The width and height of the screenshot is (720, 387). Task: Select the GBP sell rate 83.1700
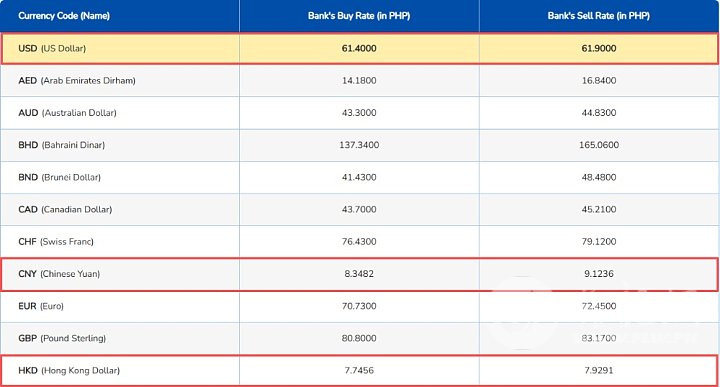599,338
